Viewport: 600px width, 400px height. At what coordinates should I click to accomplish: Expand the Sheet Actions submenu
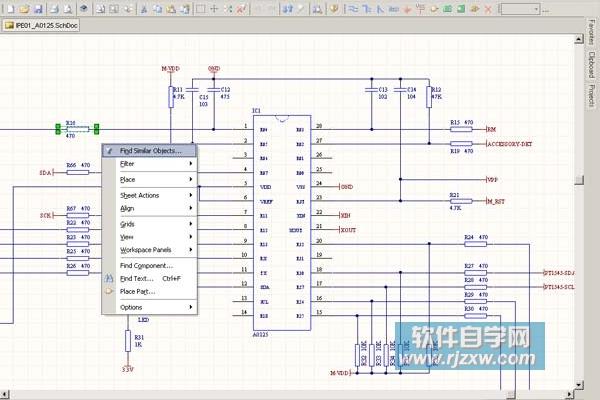coord(150,195)
